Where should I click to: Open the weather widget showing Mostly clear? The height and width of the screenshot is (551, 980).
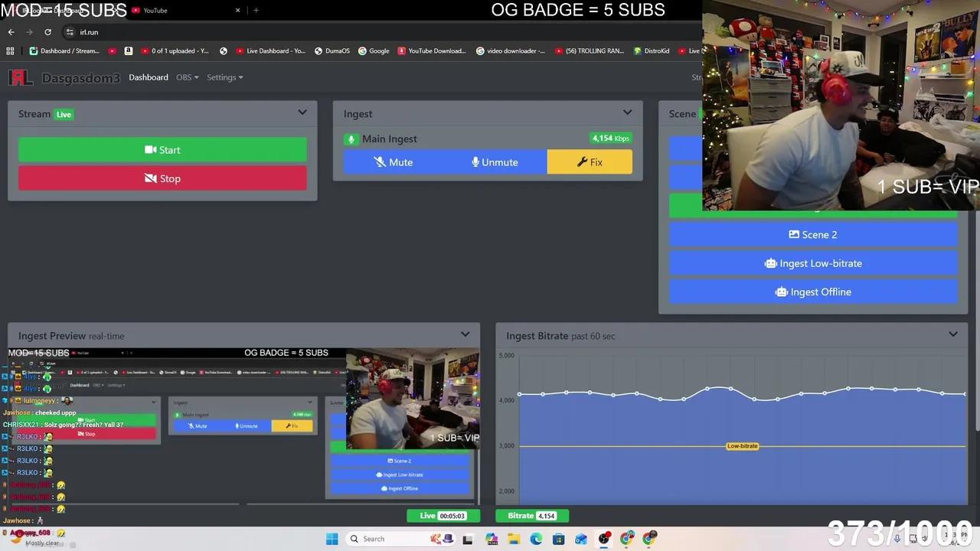click(34, 539)
